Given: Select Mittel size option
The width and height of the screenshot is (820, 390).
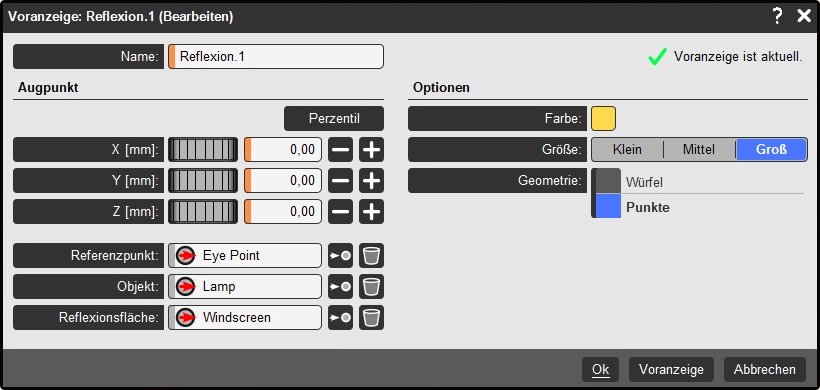Looking at the screenshot, I should tap(699, 150).
